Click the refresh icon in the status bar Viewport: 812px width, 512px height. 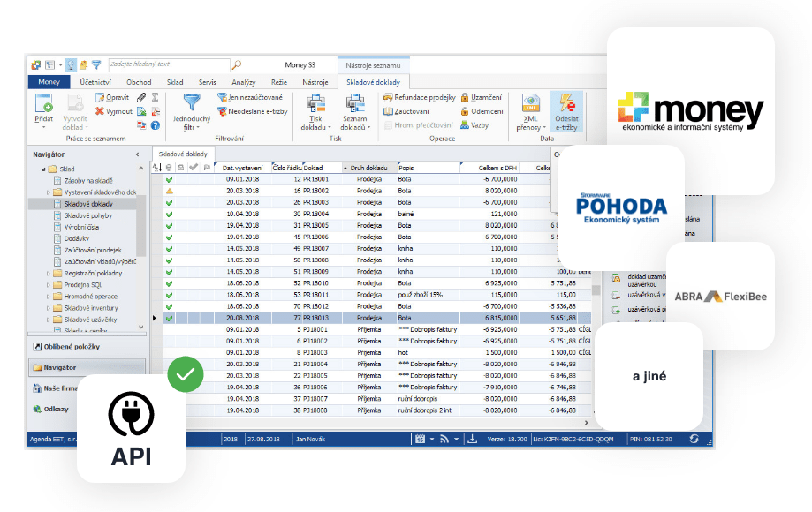694,439
